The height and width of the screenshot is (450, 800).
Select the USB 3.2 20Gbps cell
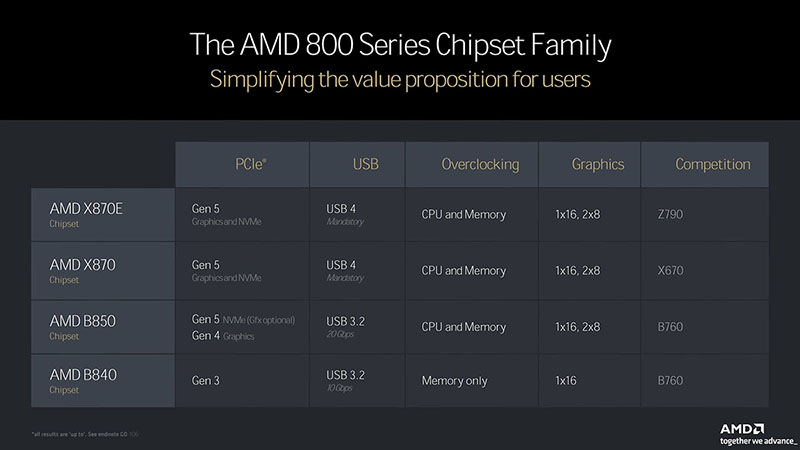click(346, 327)
